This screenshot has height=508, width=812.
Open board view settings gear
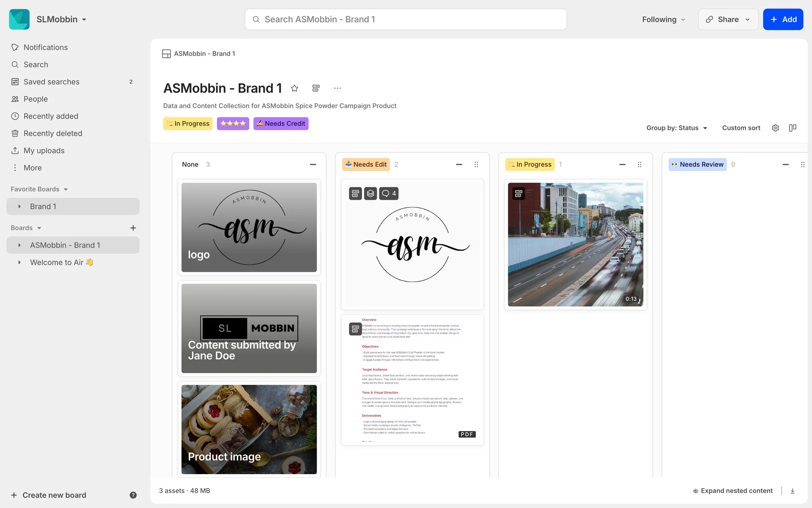coord(775,128)
